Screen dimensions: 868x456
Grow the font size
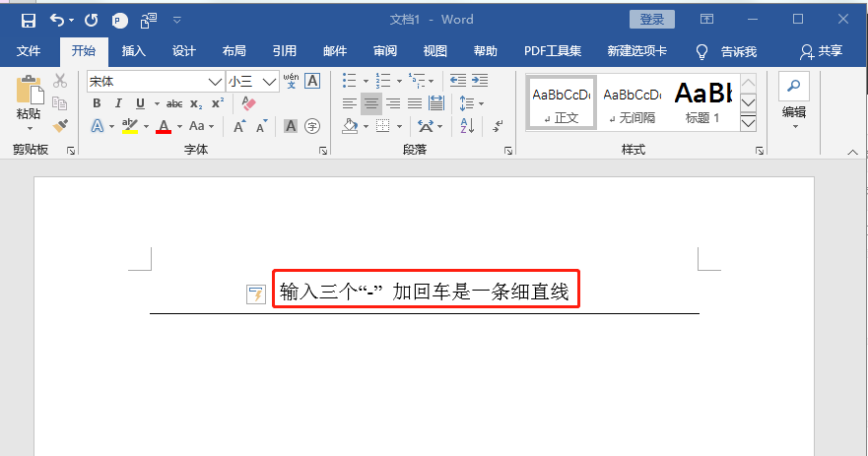(239, 126)
